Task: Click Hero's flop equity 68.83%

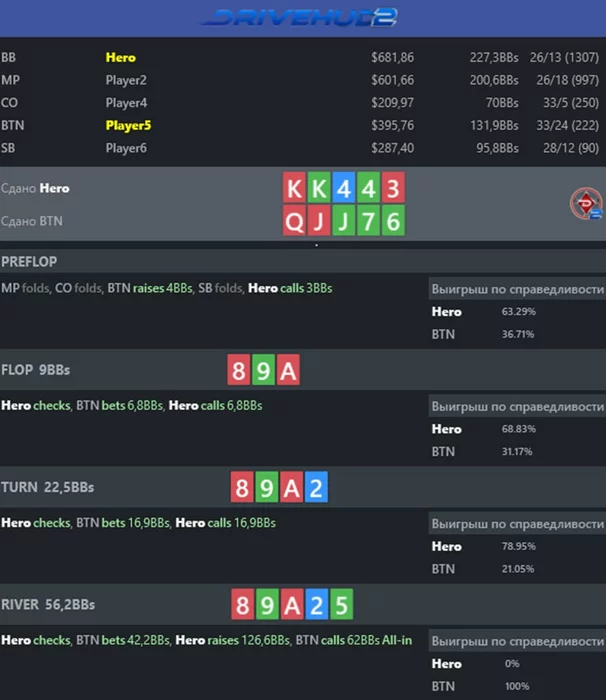Action: 518,429
